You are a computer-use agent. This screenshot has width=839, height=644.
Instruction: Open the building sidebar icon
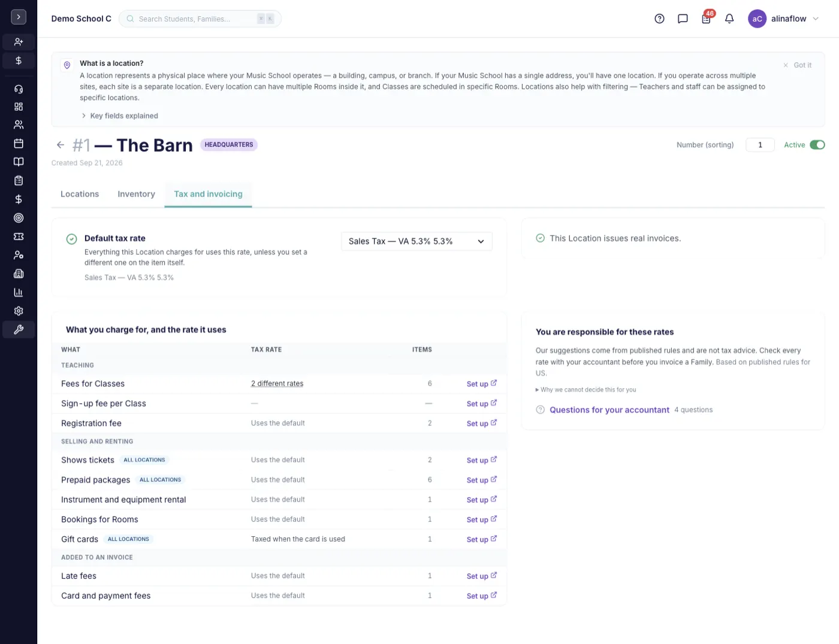pyautogui.click(x=19, y=274)
